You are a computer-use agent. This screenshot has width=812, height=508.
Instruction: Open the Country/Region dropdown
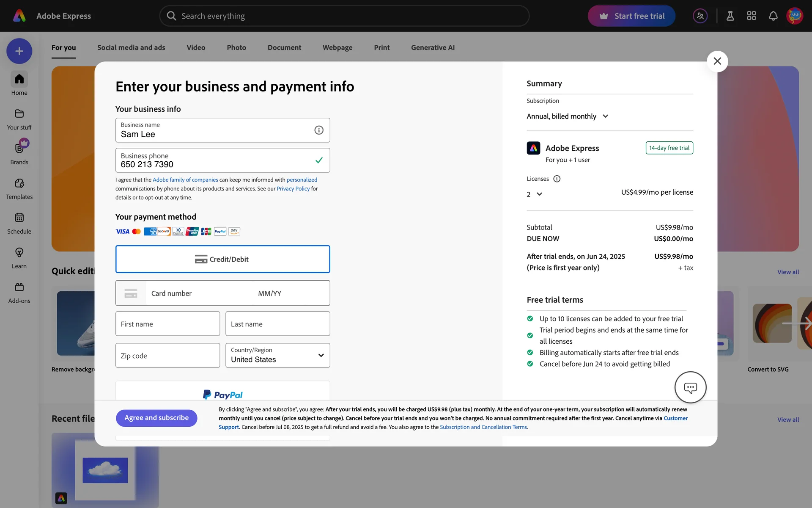(x=277, y=355)
